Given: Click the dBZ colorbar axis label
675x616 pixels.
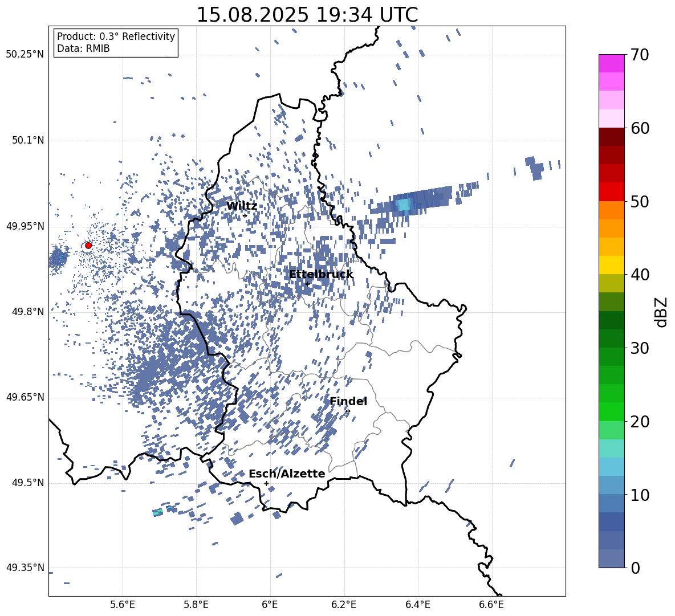Looking at the screenshot, I should (662, 312).
